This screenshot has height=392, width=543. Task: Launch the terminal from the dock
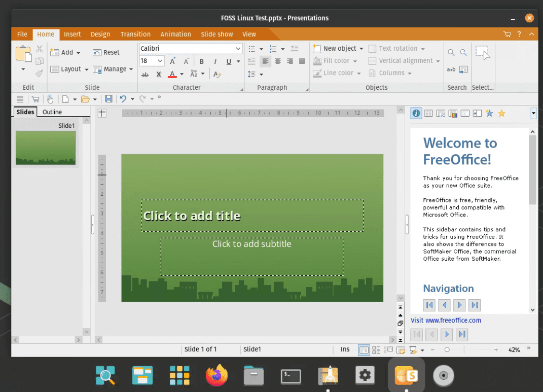point(291,376)
